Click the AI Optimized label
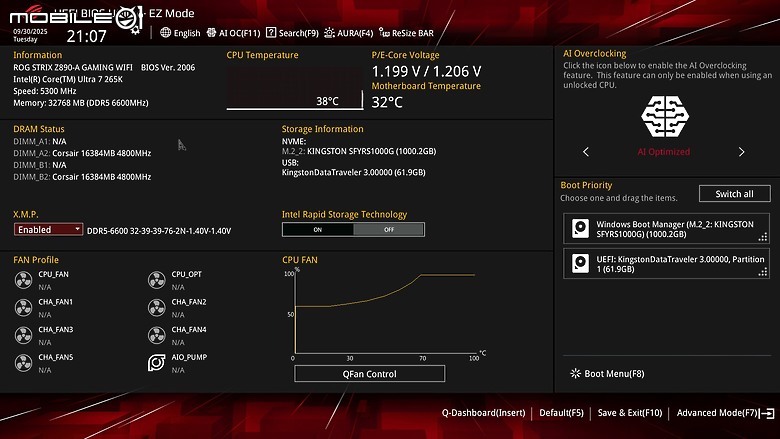 664,152
